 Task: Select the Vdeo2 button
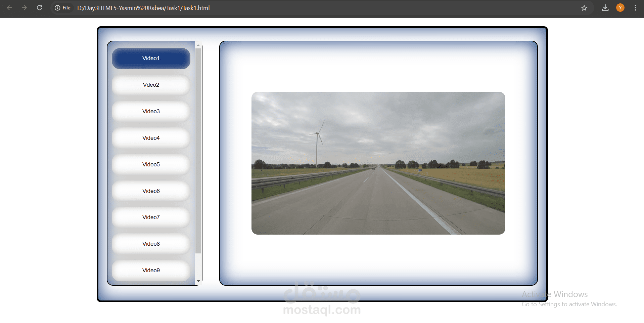click(x=151, y=85)
